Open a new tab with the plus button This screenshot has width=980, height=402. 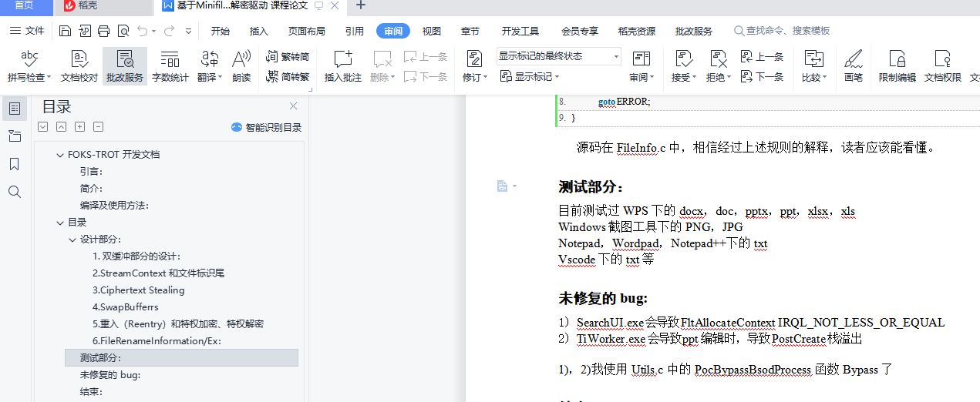click(360, 6)
